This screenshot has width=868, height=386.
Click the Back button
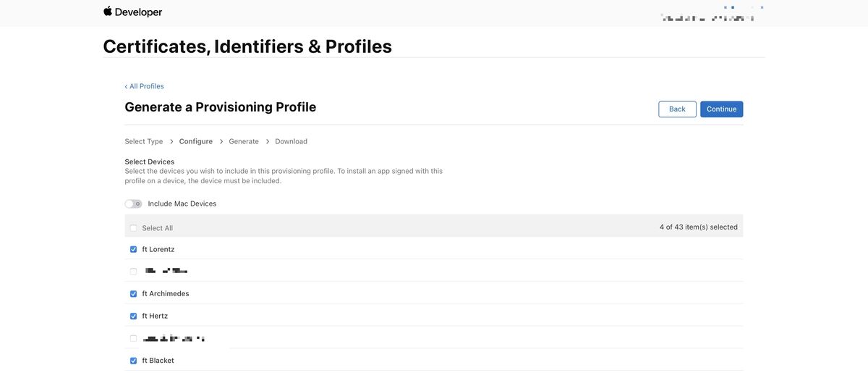click(677, 109)
